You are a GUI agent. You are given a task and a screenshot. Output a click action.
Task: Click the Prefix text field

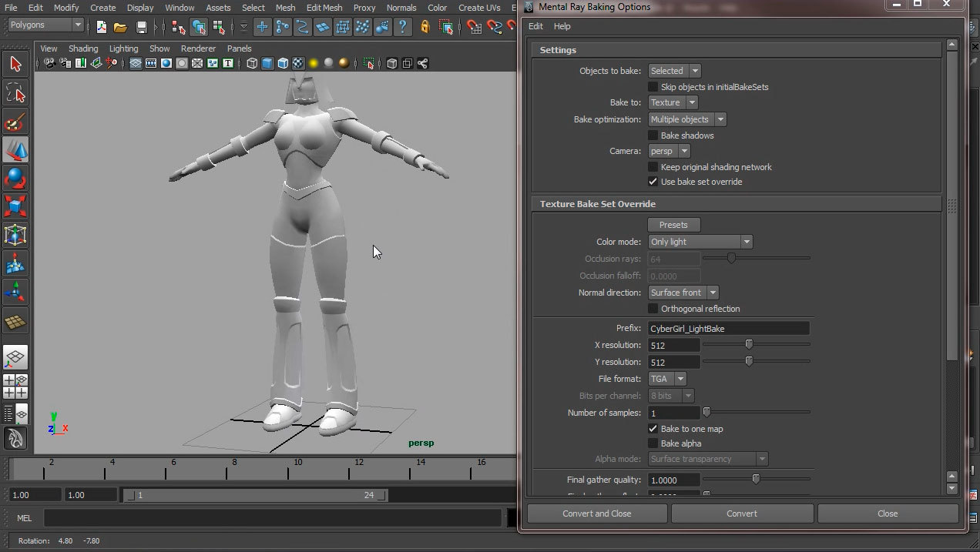coord(728,329)
